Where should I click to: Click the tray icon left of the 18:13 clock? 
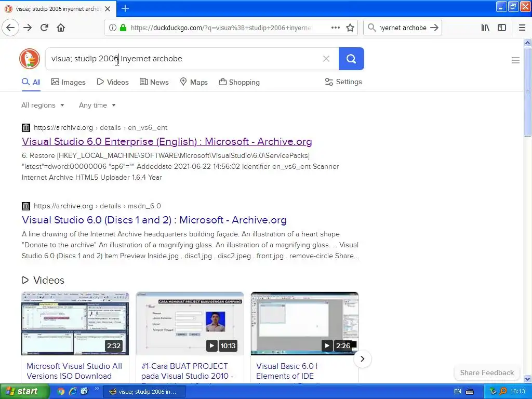pos(503,392)
